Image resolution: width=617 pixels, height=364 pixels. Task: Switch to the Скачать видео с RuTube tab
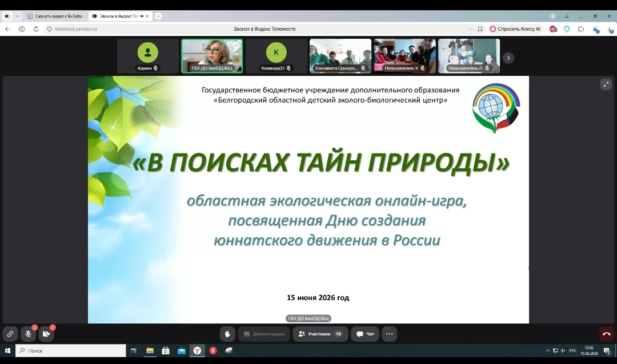[x=56, y=16]
